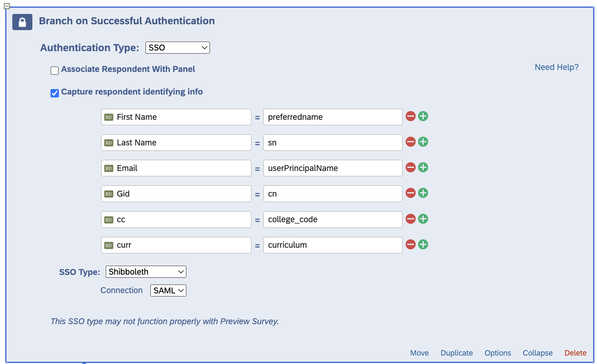Image resolution: width=597 pixels, height=364 pixels.
Task: Click the ED icon beside Email
Action: click(x=109, y=168)
